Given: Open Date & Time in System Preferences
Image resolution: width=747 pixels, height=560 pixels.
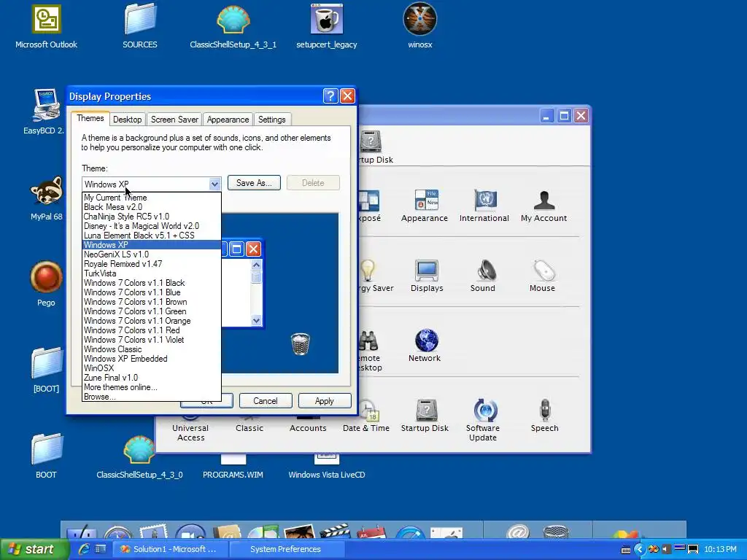Looking at the screenshot, I should coord(366,416).
